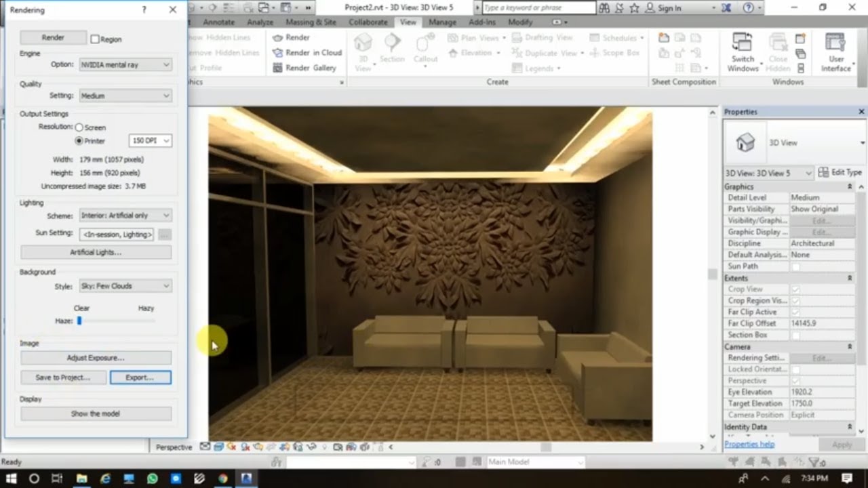
Task: Toggle the Section Box checkbox
Action: (795, 335)
